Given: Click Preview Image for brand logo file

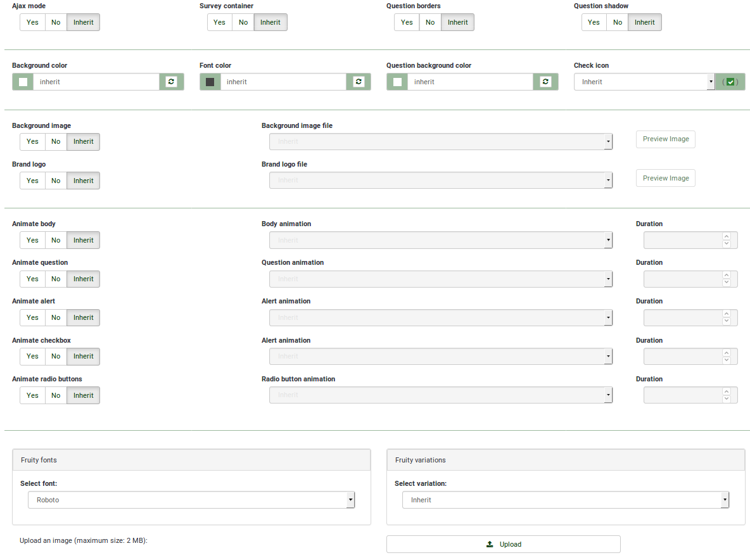Looking at the screenshot, I should (665, 178).
